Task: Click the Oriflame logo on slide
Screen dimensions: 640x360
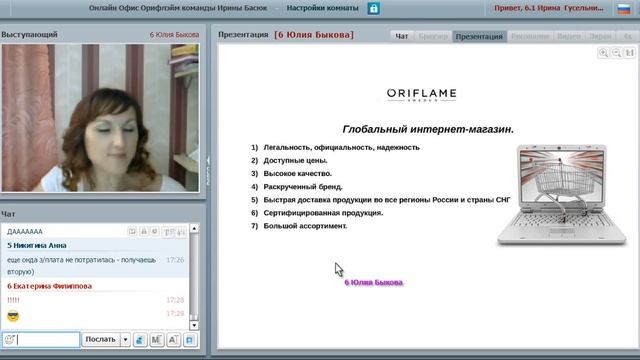Action: coord(422,95)
